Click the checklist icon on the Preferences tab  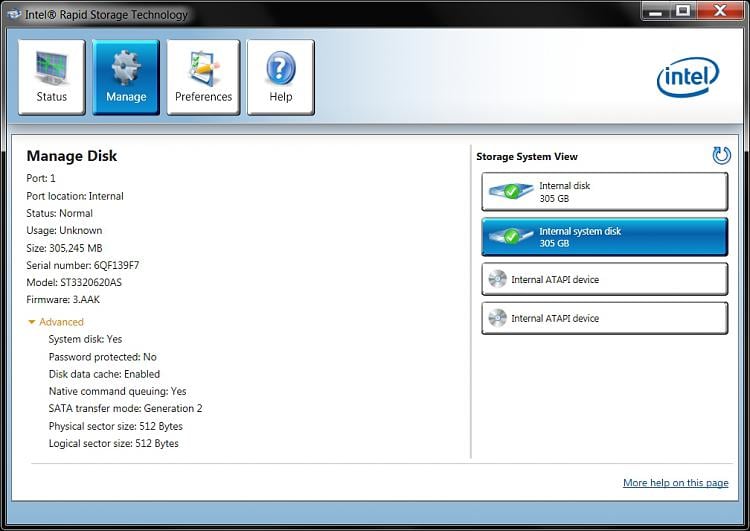(203, 68)
